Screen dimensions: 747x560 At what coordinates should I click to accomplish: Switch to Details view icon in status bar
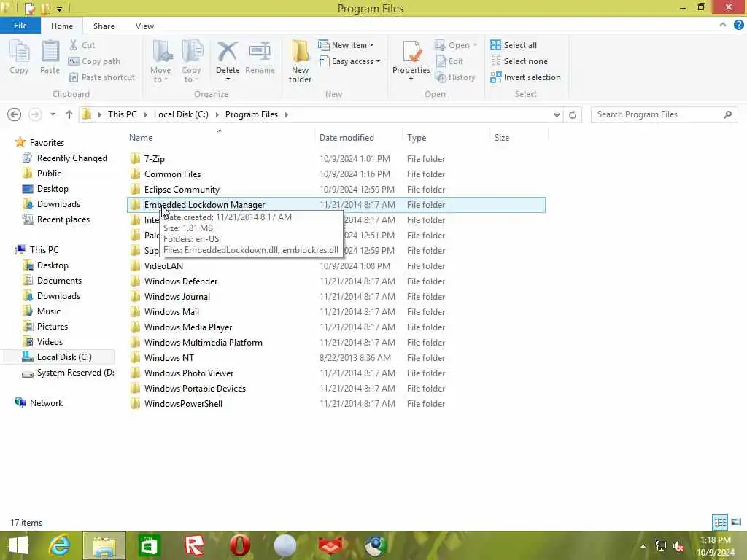pyautogui.click(x=720, y=522)
